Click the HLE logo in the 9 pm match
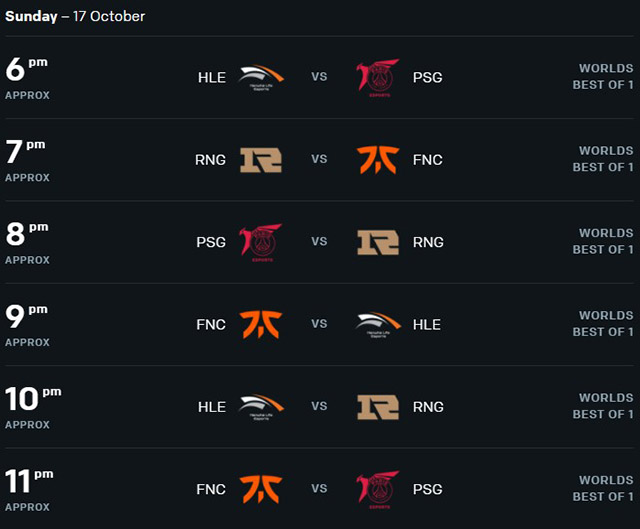Viewport: 640px width, 529px height. tap(378, 325)
